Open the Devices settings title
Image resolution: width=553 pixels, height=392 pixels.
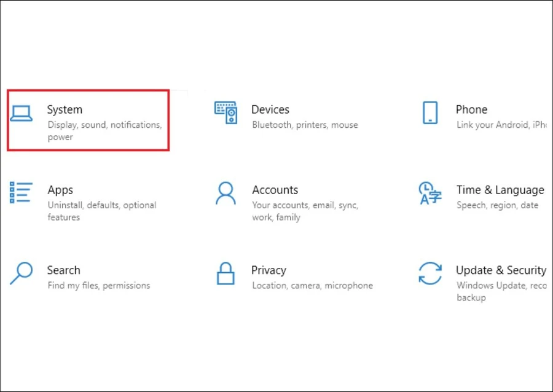(x=270, y=109)
